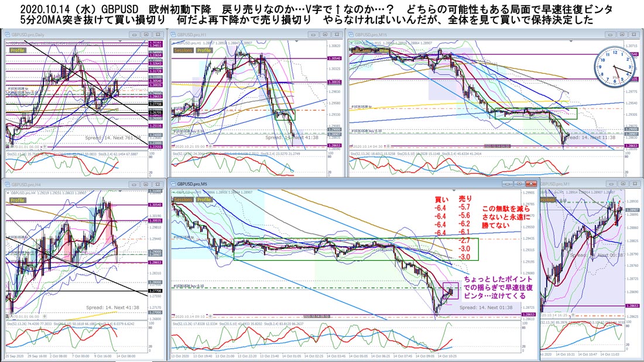
Task: Maximize the GBPUSD.pro,M1 chart window
Action: tap(623, 184)
